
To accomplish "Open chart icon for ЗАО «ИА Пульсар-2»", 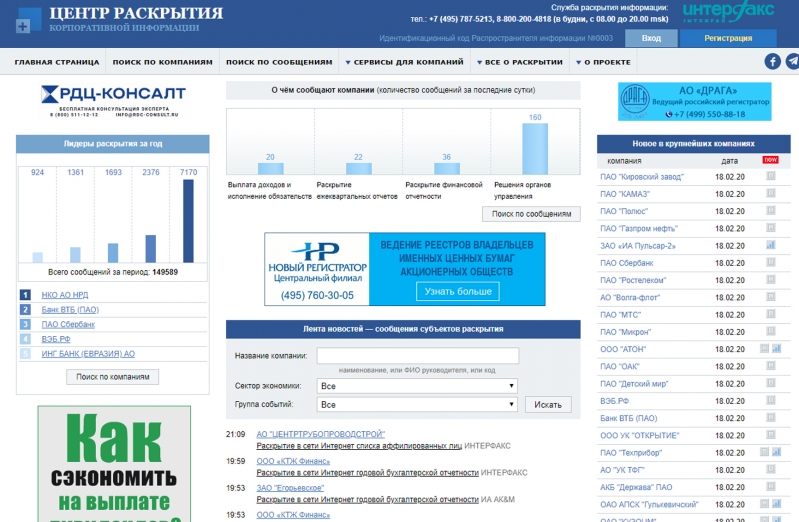I will point(771,245).
